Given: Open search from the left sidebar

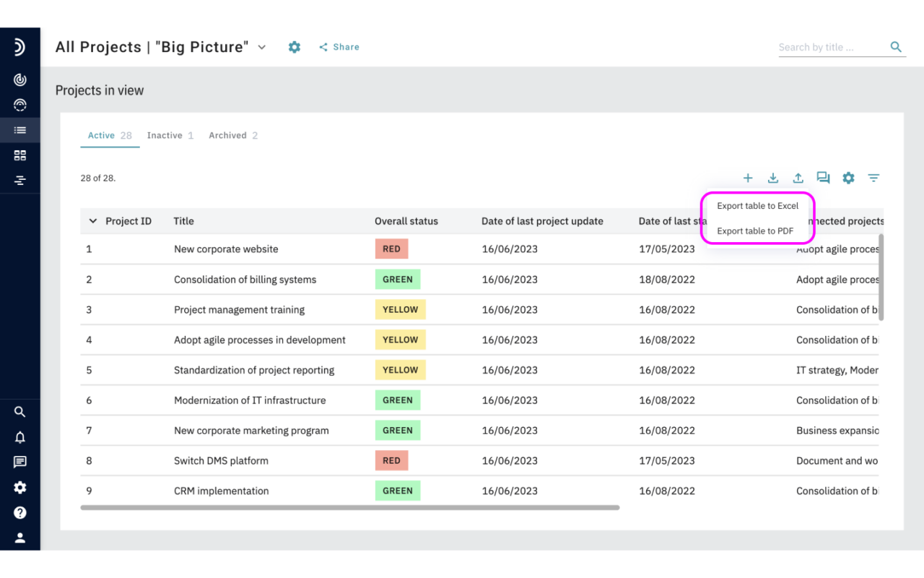Looking at the screenshot, I should point(20,411).
